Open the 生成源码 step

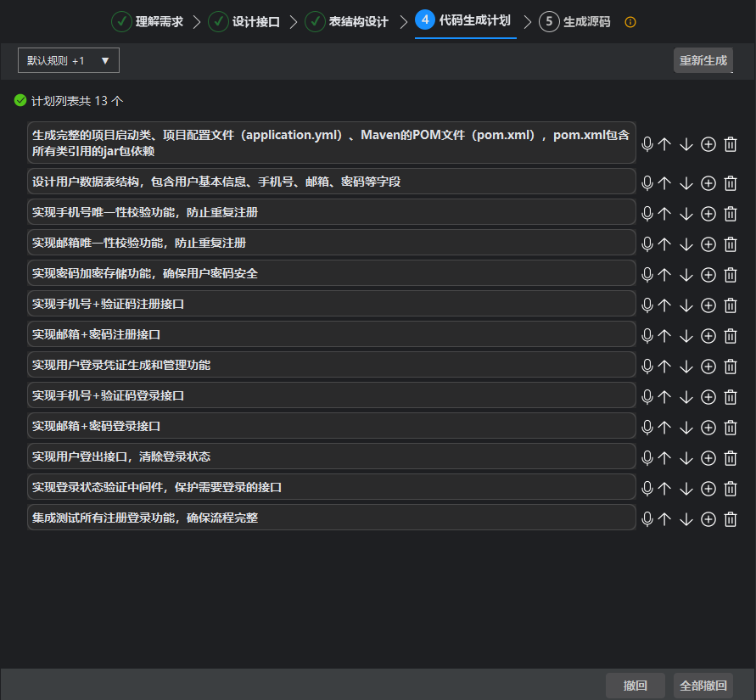click(x=575, y=22)
